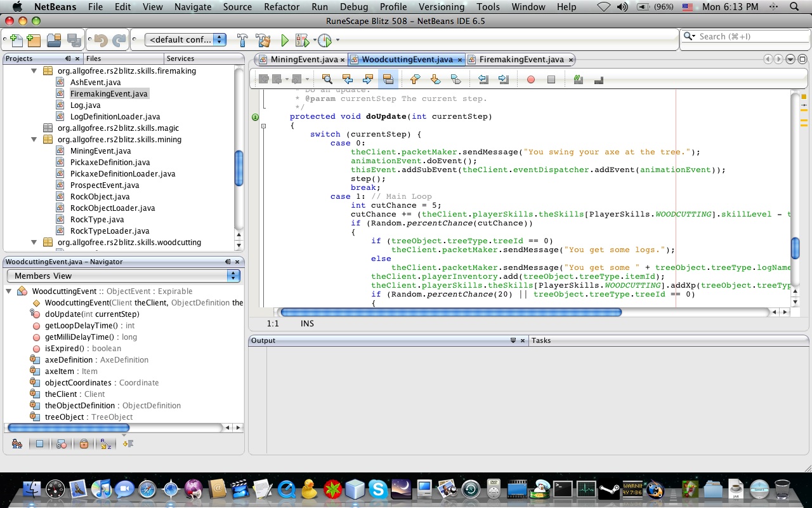
Task: Open the Profile Main Project dropdown arrow
Action: click(337, 41)
